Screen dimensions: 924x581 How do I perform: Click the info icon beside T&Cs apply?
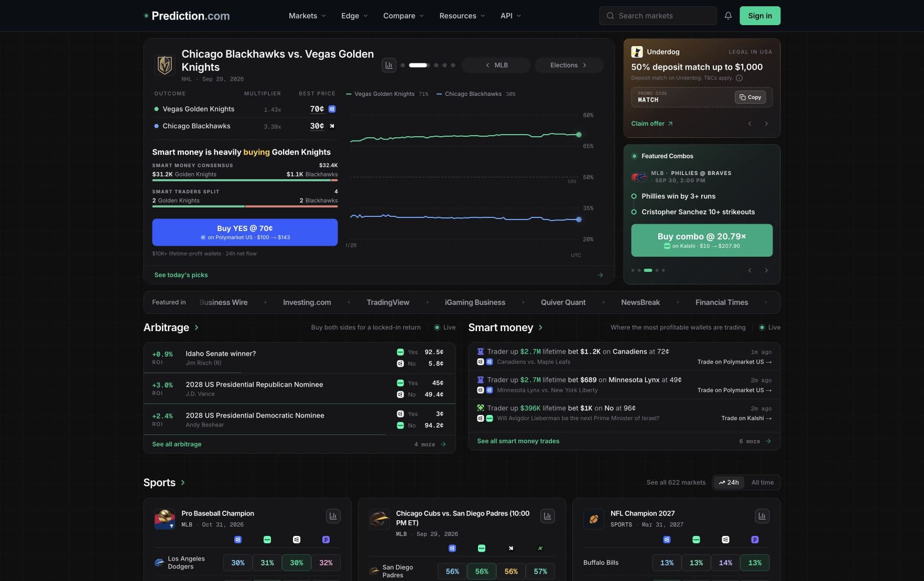coord(739,78)
